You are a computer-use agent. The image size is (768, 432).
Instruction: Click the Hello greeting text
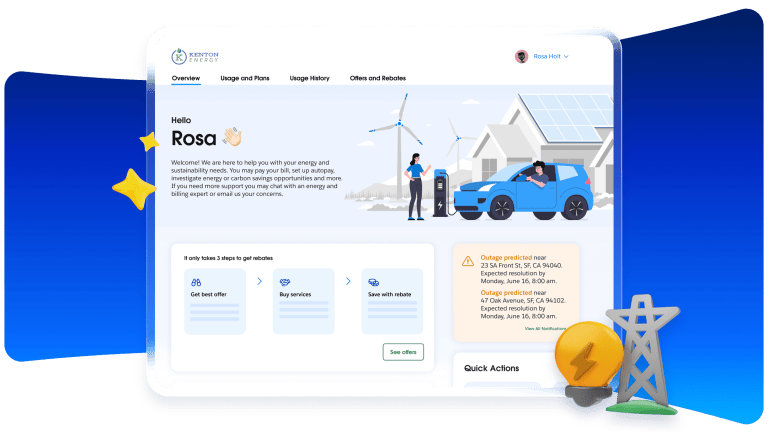point(181,120)
